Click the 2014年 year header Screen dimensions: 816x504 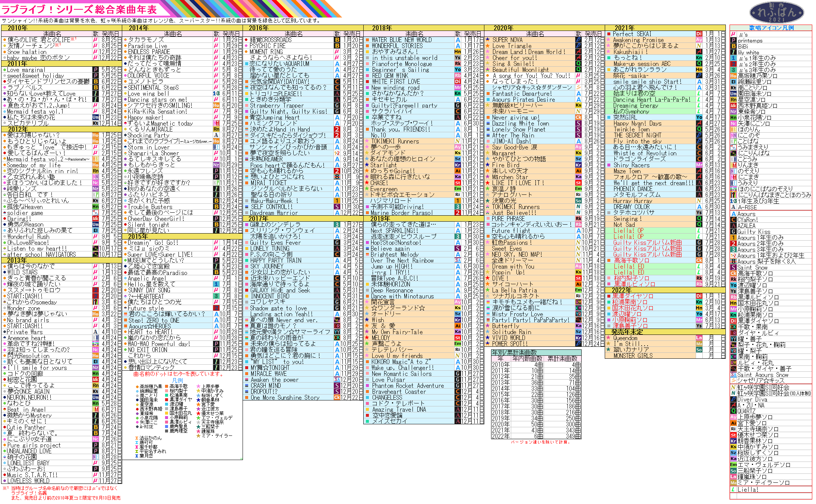click(x=182, y=28)
